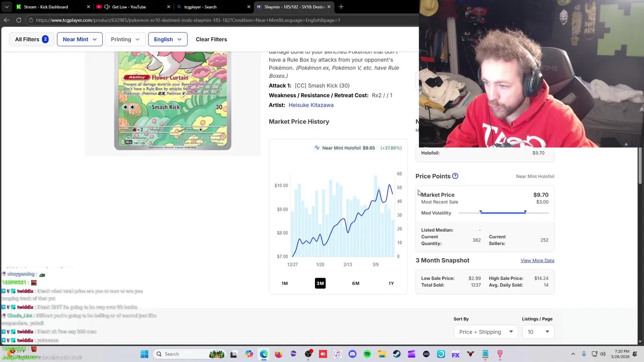This screenshot has width=644, height=362.
Task: Open View More Data link
Action: click(537, 260)
